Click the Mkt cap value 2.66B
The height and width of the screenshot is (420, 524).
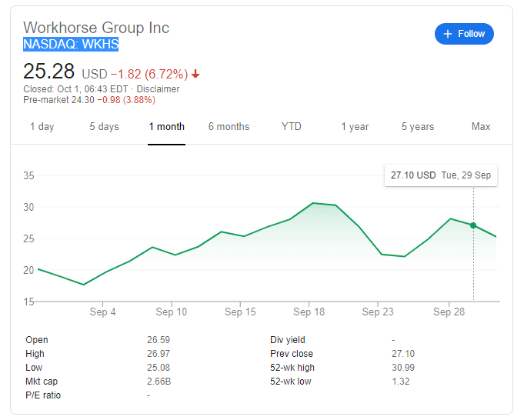click(x=159, y=382)
